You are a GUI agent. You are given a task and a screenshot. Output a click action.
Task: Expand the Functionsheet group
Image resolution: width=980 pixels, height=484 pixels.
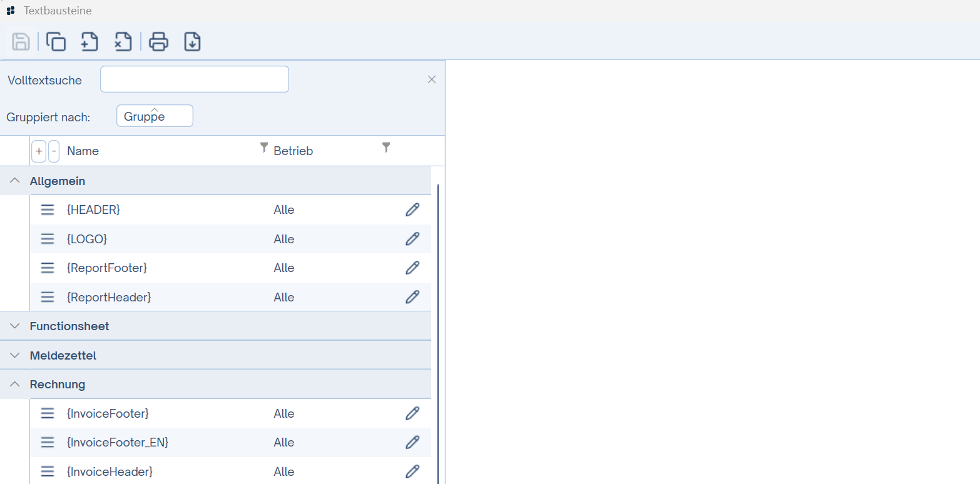(15, 326)
